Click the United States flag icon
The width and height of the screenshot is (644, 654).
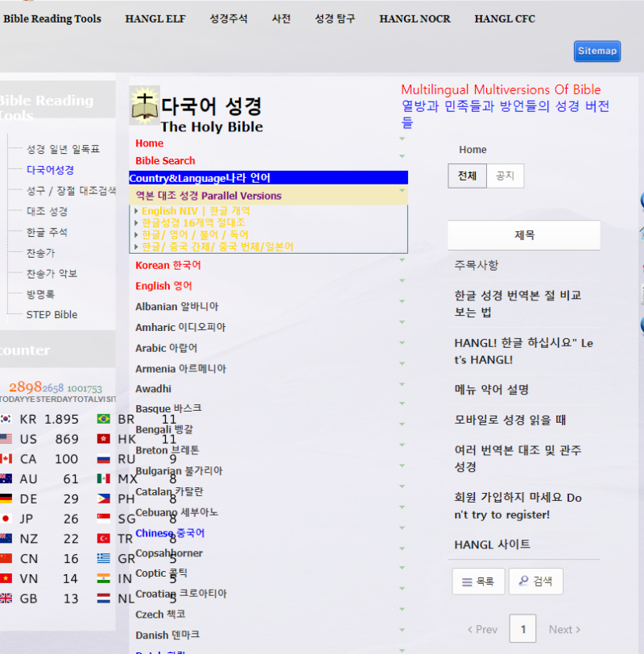(x=6, y=439)
